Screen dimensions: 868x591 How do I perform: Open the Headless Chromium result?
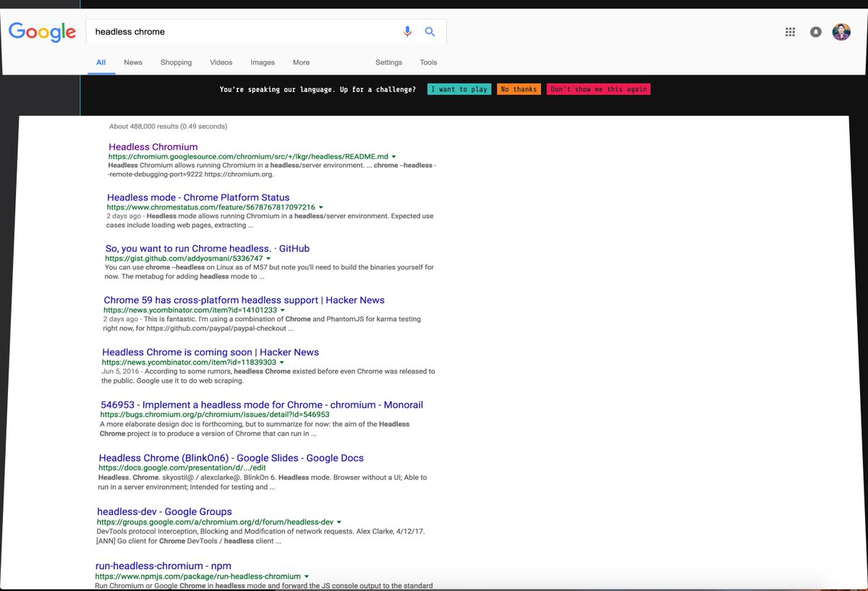pyautogui.click(x=153, y=147)
